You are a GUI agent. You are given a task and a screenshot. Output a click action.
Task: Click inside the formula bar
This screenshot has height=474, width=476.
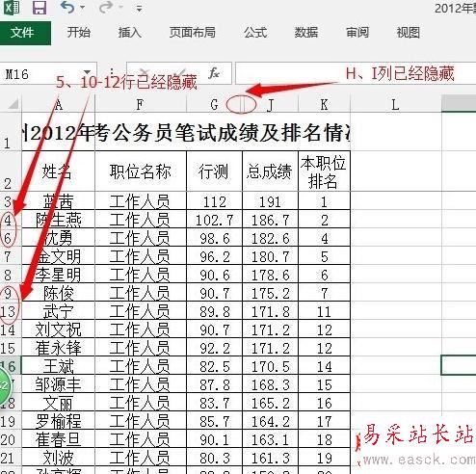[356, 73]
